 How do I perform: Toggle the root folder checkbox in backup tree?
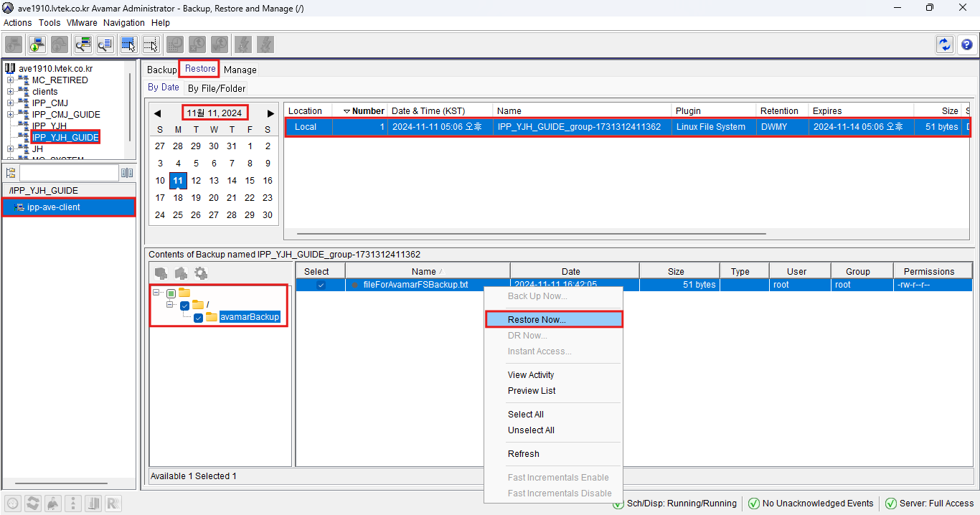(171, 293)
